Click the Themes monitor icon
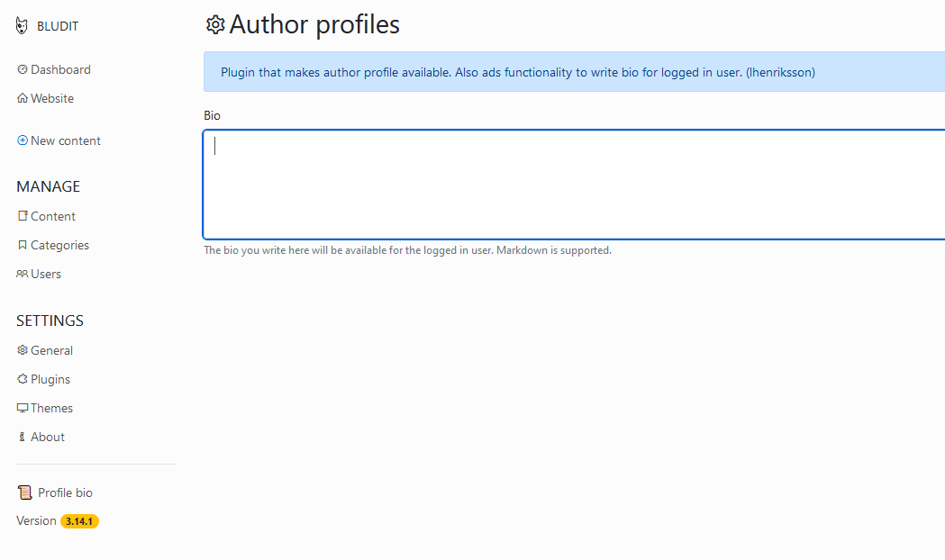 (x=21, y=408)
